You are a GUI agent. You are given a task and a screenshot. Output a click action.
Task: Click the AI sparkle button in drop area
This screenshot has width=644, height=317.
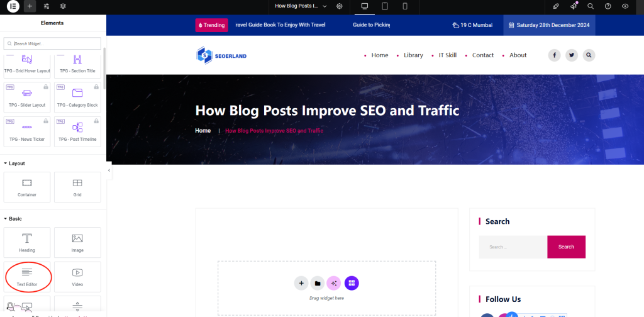tap(335, 283)
